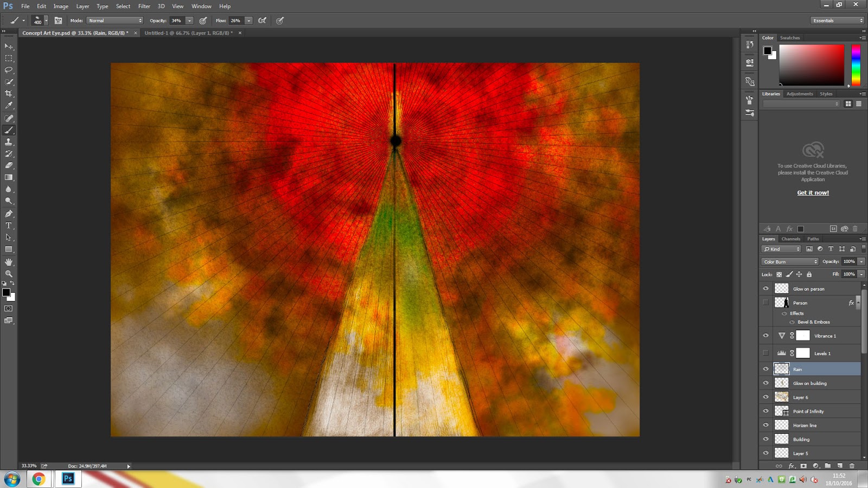Open the brush Mode dropdown
The width and height of the screenshot is (868, 488).
(x=114, y=21)
